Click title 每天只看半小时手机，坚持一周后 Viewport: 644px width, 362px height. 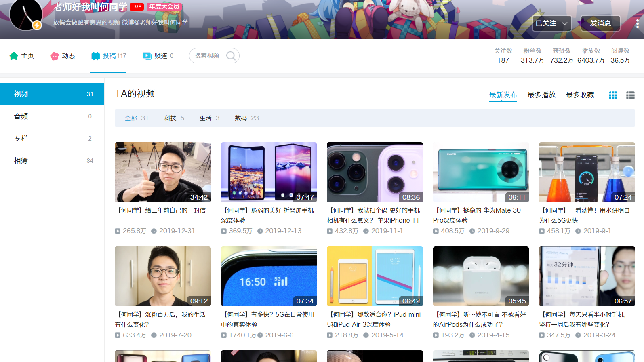click(583, 320)
